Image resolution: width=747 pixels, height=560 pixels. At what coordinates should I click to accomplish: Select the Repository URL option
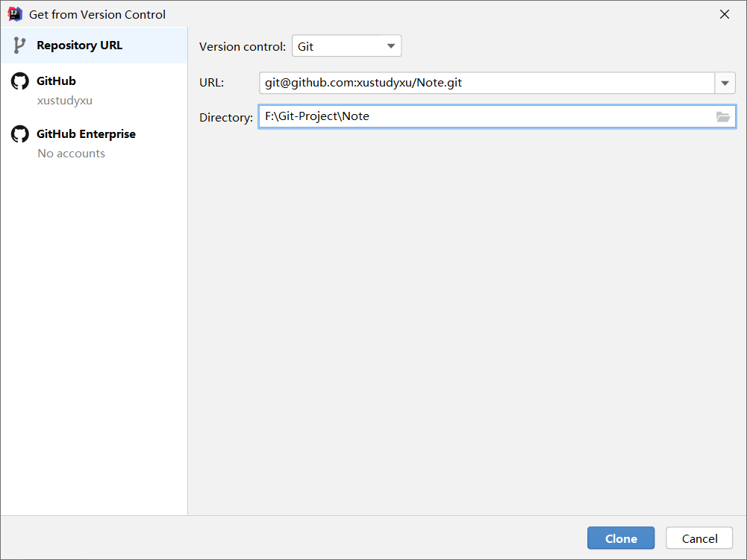(x=94, y=45)
